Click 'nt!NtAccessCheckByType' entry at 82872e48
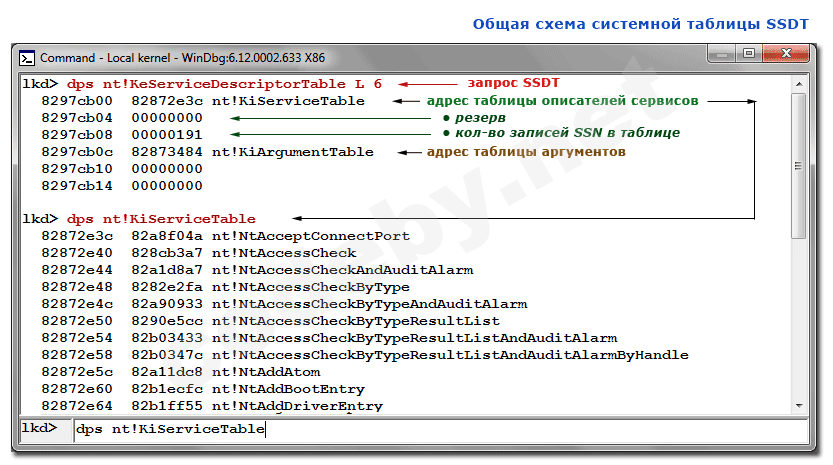 pyautogui.click(x=311, y=287)
